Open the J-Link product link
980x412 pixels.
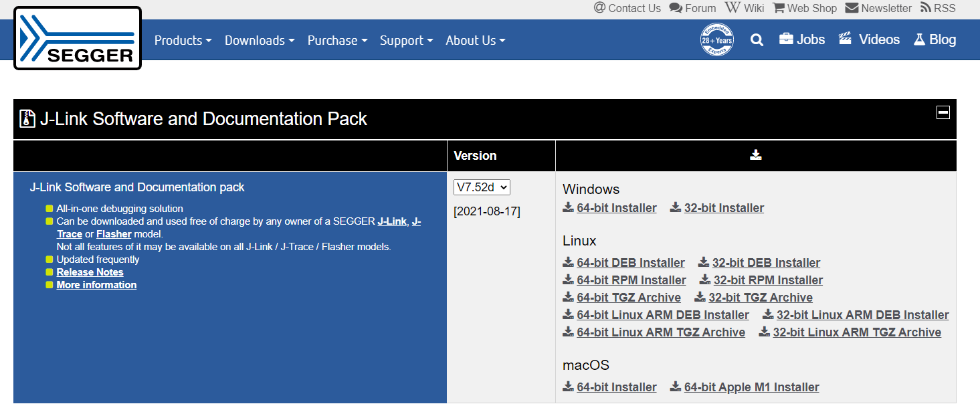point(392,221)
